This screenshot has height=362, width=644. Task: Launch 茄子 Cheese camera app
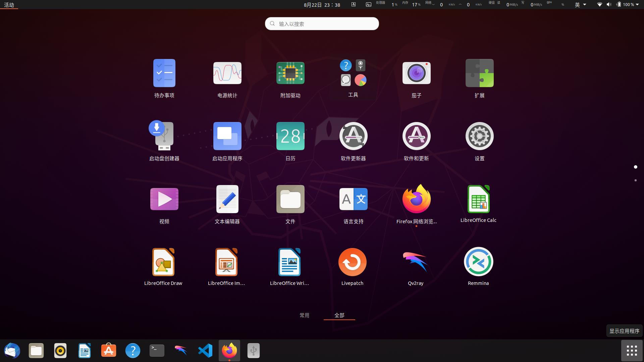(x=417, y=79)
